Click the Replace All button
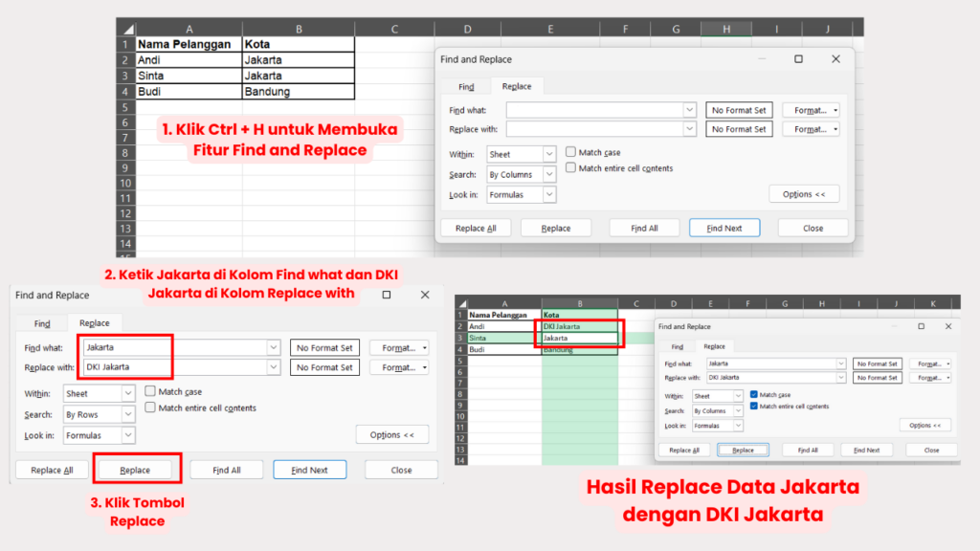 (476, 228)
